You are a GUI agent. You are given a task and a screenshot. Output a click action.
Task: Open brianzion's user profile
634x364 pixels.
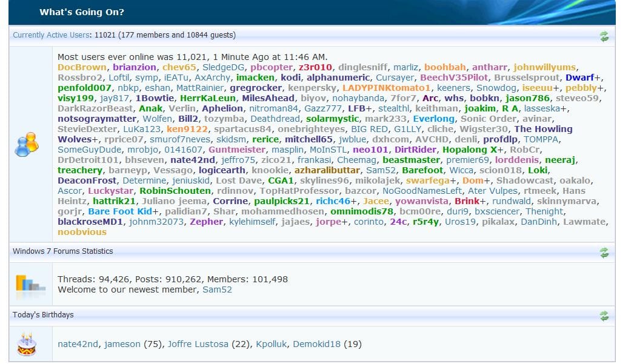click(x=134, y=67)
